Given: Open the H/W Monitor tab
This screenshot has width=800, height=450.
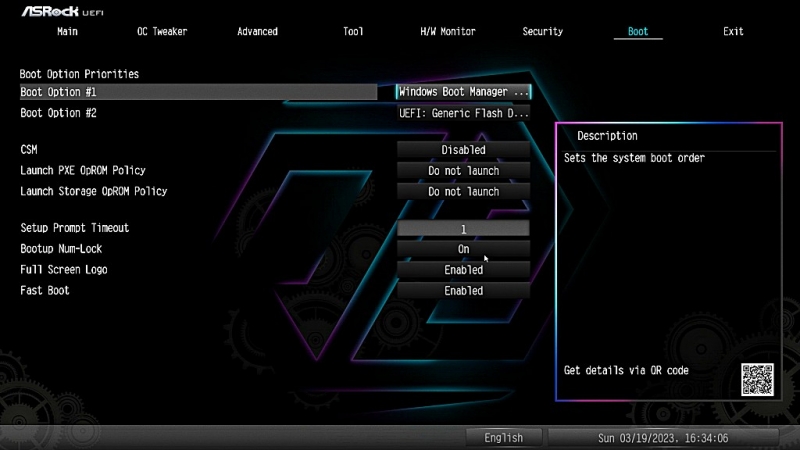Looking at the screenshot, I should pos(447,32).
